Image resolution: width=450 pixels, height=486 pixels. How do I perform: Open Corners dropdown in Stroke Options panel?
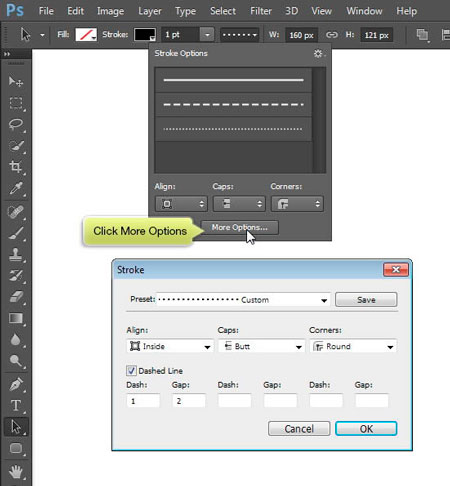[x=297, y=204]
